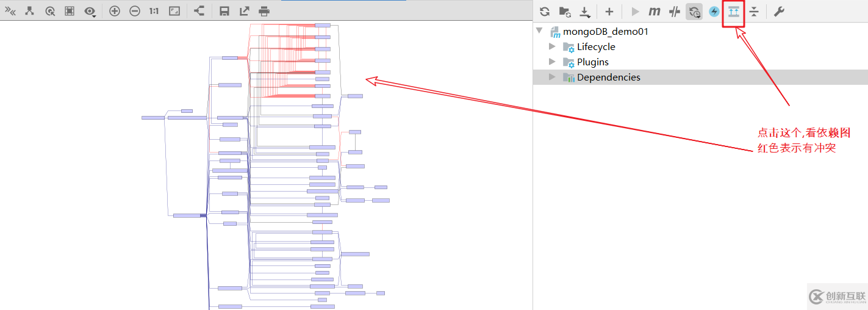Apply current layout to the diagram
The width and height of the screenshot is (868, 310).
tap(199, 11)
